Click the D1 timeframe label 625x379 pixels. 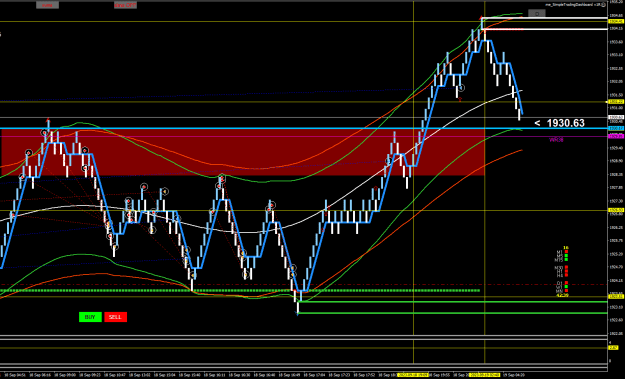tap(560, 283)
